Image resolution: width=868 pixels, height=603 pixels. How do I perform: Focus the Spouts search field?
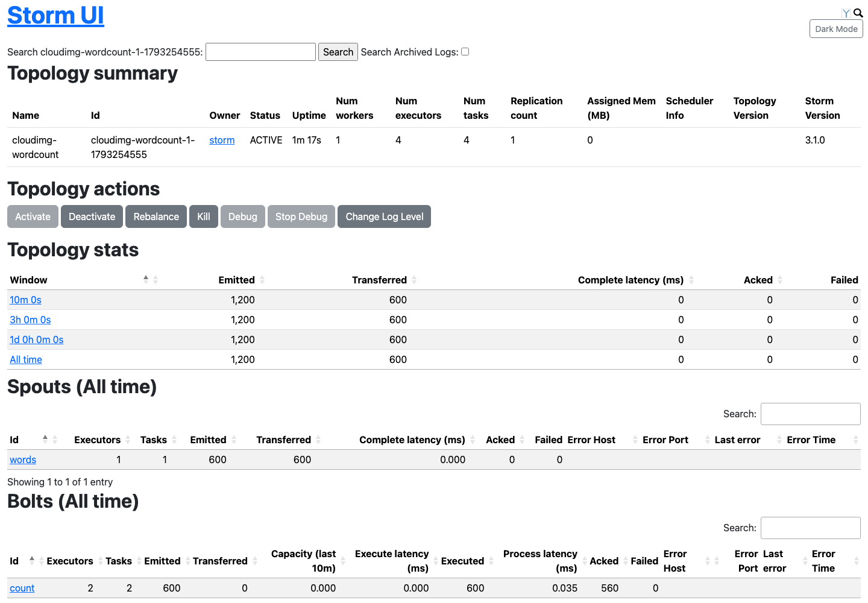click(810, 414)
